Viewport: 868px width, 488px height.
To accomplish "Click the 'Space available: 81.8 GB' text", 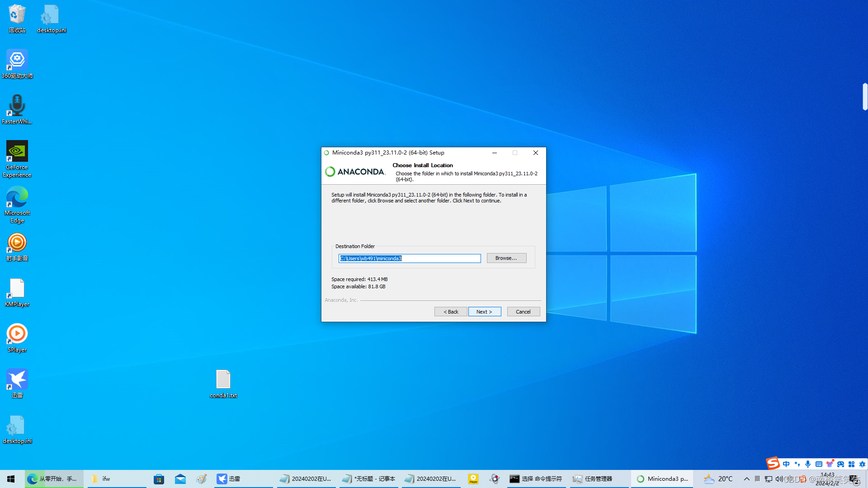I will click(x=359, y=286).
